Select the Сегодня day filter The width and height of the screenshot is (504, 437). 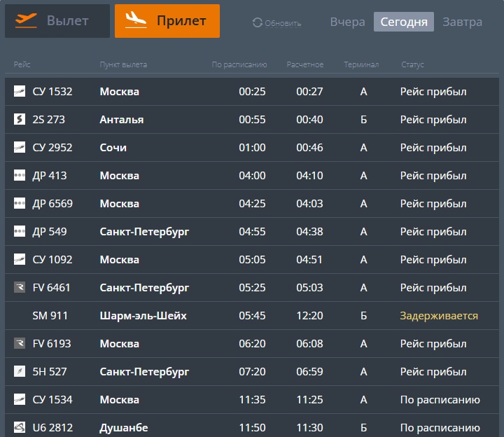[x=404, y=22]
